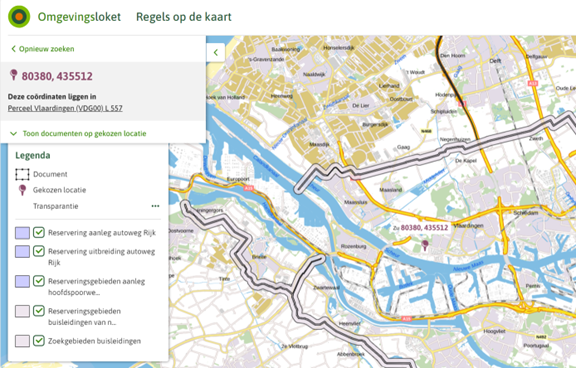Click the Reservering aanleg autoweg Rijk color swatch
576x368 pixels.
click(x=22, y=233)
